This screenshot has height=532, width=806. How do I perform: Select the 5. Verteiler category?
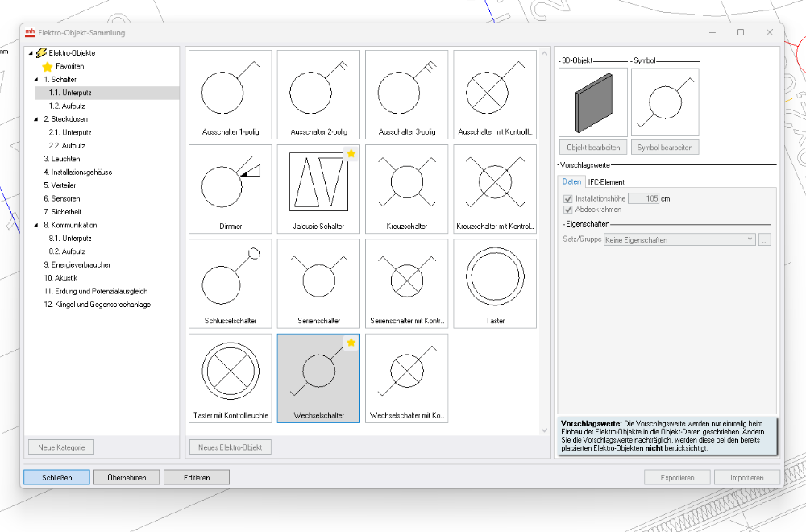pos(61,185)
